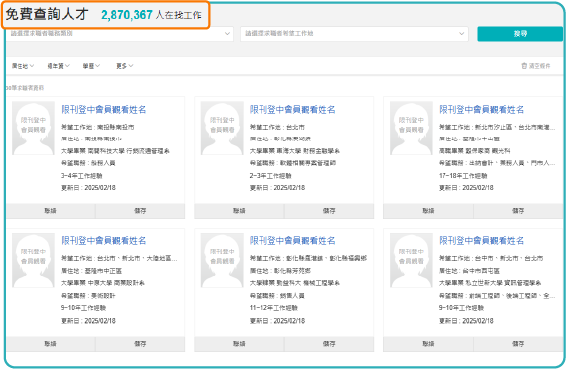Click the text 3~4年工作經驗
Image resolution: width=566 pixels, height=369 pixels.
(82, 176)
